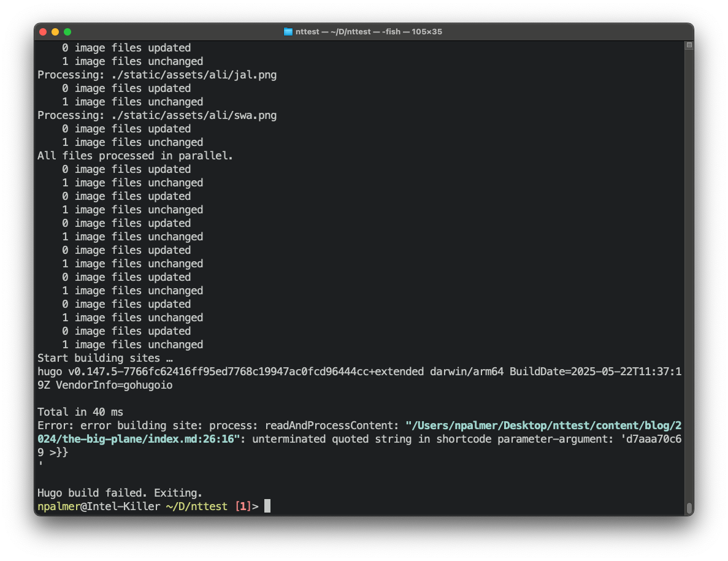Click the 'npalmer' username in the prompt
This screenshot has width=728, height=561.
coord(59,506)
